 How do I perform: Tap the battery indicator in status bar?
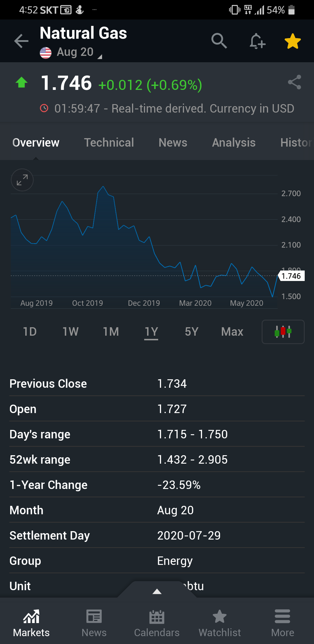point(292,10)
